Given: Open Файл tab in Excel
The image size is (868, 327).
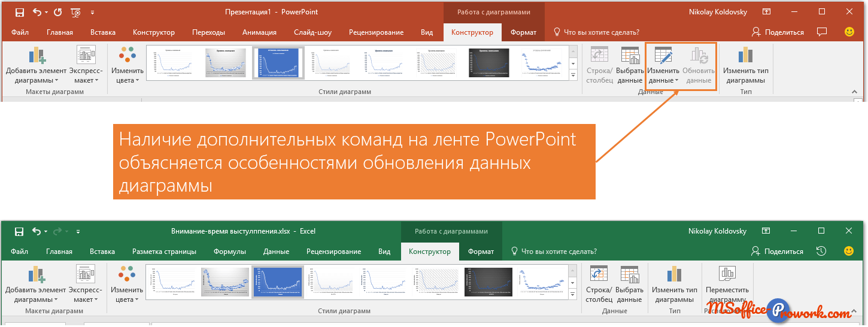Looking at the screenshot, I should tap(19, 252).
